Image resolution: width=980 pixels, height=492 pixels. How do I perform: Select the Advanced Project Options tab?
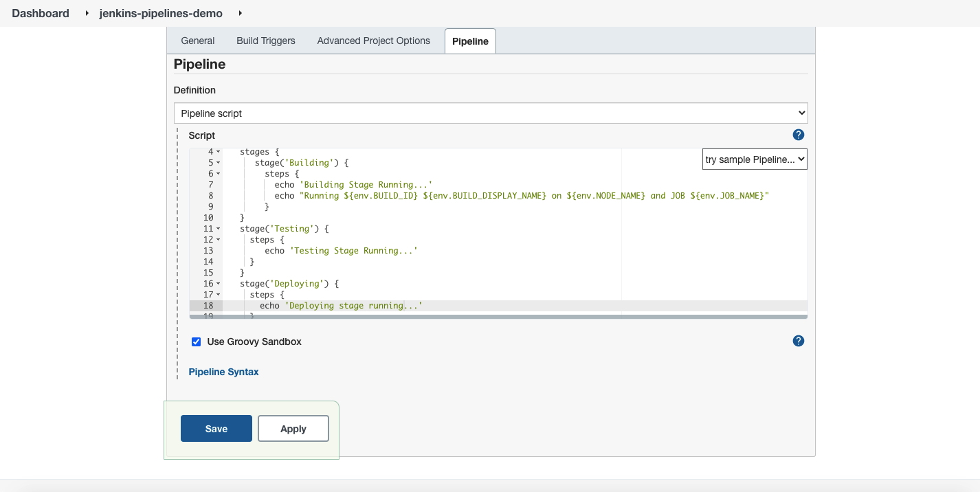373,41
